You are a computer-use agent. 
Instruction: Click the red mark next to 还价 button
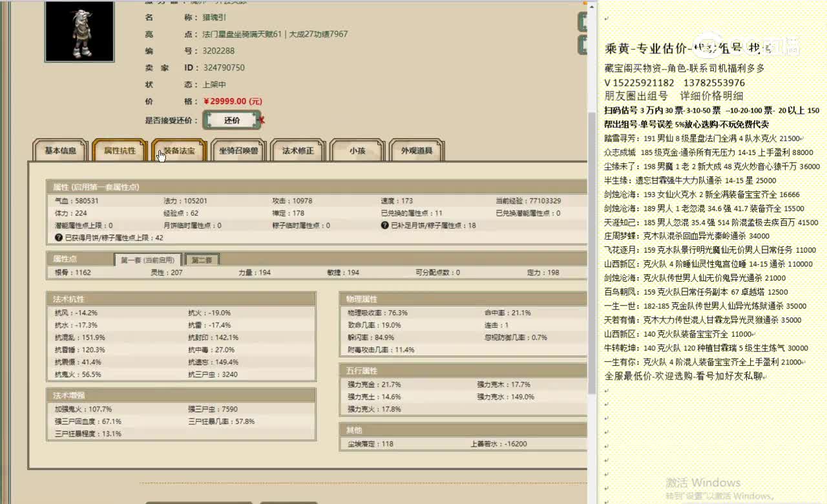(x=262, y=120)
